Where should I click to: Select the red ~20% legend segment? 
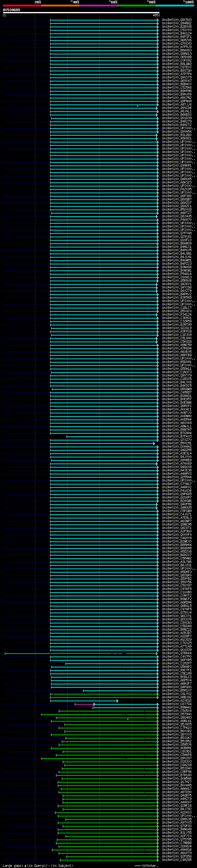(22, 6)
